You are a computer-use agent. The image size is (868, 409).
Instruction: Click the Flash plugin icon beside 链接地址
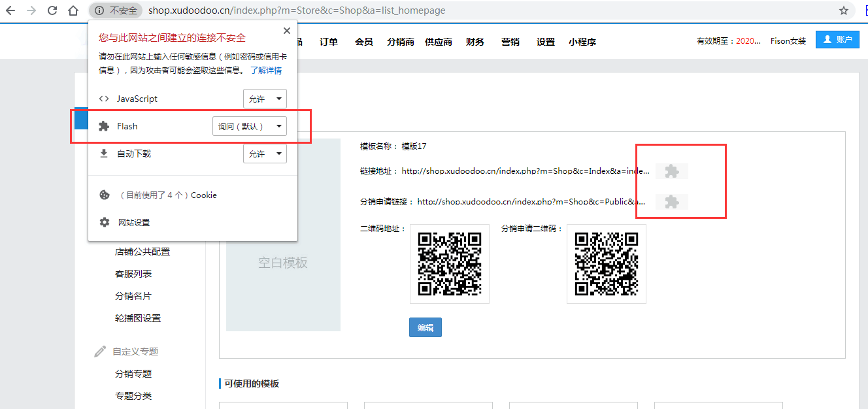tap(671, 171)
